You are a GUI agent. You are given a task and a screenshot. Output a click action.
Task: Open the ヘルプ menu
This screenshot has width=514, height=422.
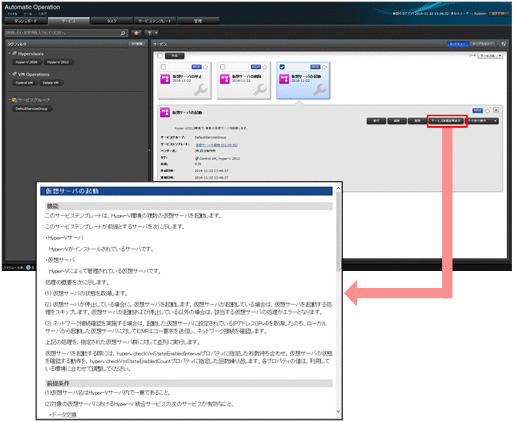42,14
